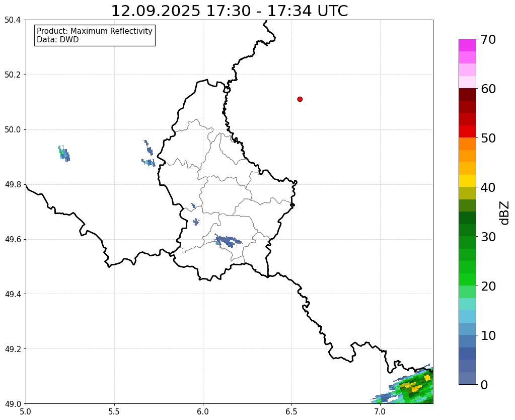515x420 pixels.
Task: Click the colorbar tick label 30
Action: pyautogui.click(x=488, y=237)
